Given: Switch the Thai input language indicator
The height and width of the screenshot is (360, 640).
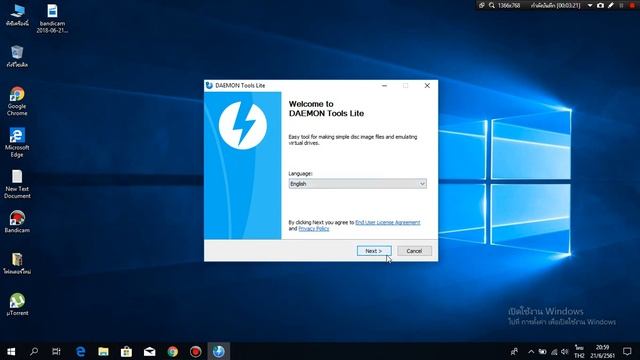Looking at the screenshot, I should point(579,351).
